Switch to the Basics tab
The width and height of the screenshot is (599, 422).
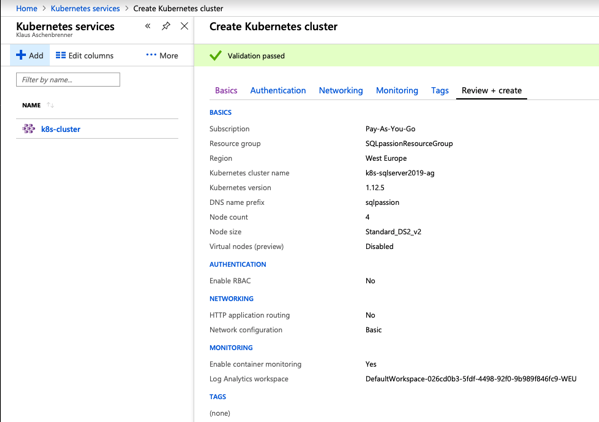(x=226, y=91)
